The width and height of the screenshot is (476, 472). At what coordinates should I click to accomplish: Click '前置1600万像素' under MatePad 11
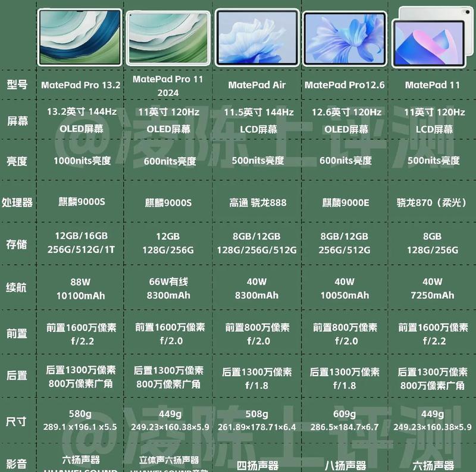(433, 327)
